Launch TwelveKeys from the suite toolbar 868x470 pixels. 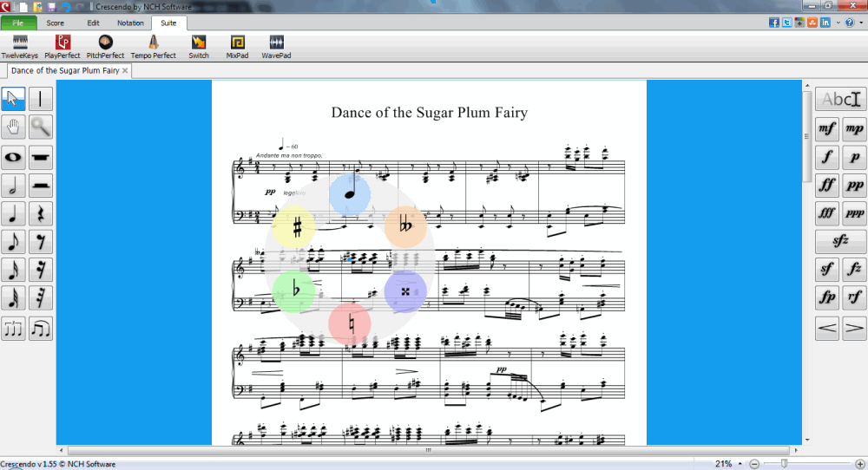[20, 47]
